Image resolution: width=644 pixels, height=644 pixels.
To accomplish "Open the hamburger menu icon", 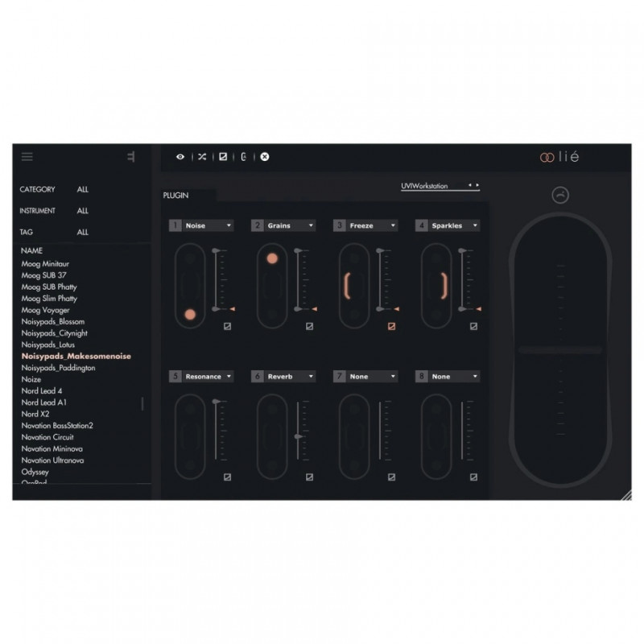I will [x=27, y=156].
